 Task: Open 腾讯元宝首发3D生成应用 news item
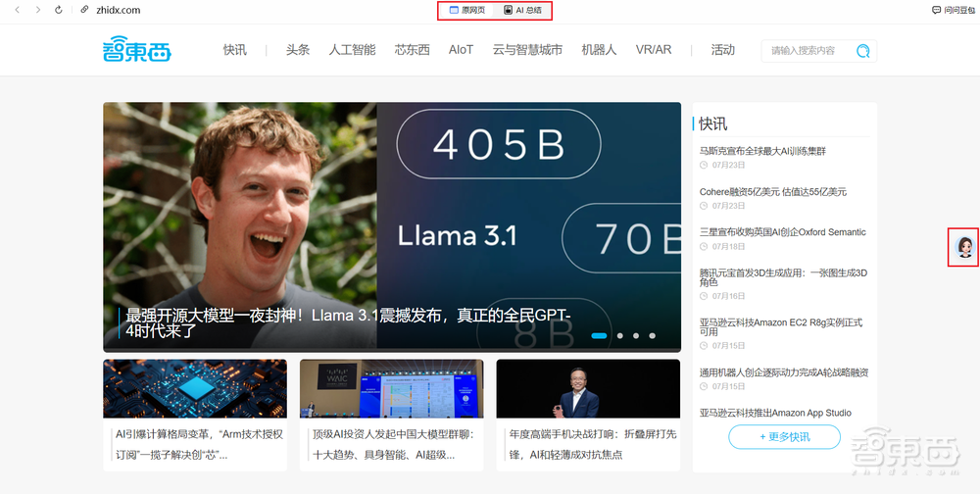tap(783, 277)
